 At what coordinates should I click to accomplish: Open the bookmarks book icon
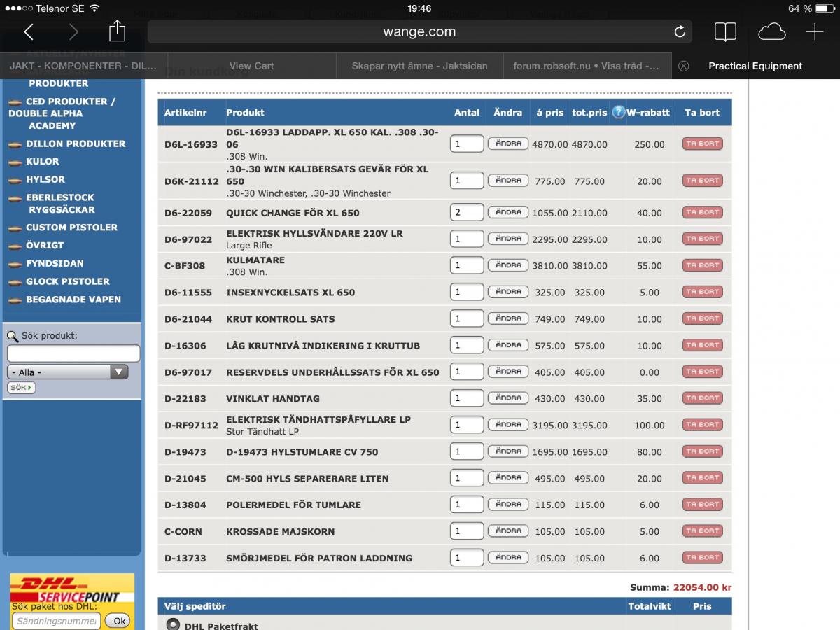click(725, 31)
